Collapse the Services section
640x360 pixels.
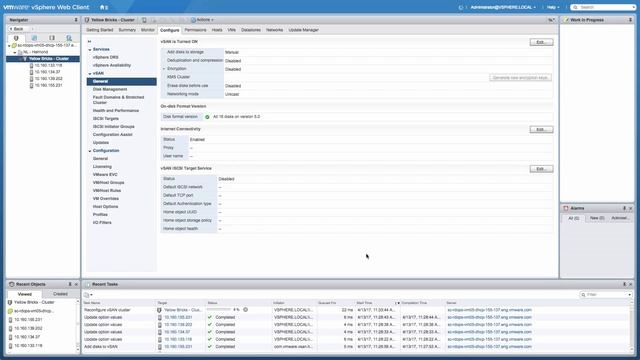tap(90, 49)
